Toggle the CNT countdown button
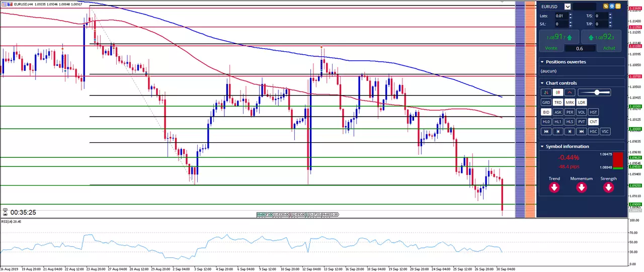The width and height of the screenshot is (644, 272). point(593,122)
